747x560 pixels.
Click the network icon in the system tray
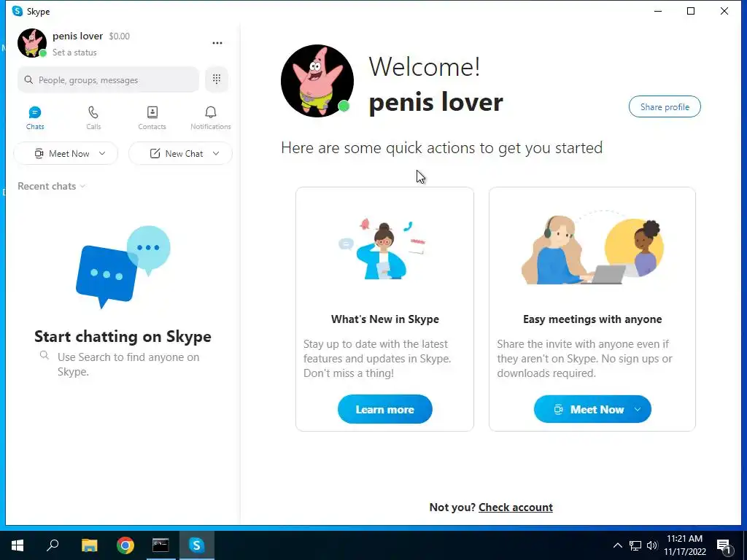pyautogui.click(x=635, y=545)
